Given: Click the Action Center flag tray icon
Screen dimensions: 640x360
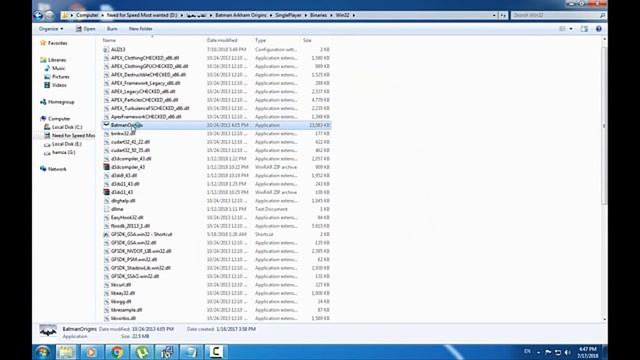Looking at the screenshot, I should 548,352.
